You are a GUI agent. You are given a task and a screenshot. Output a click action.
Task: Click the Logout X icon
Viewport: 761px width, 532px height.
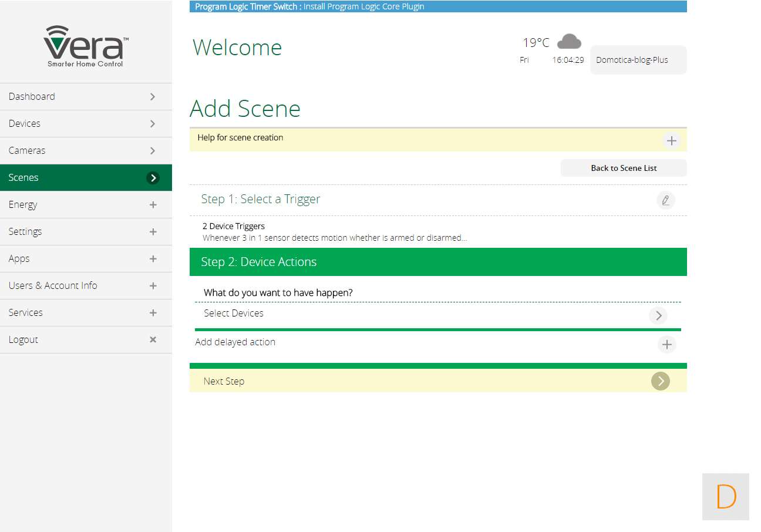point(153,339)
